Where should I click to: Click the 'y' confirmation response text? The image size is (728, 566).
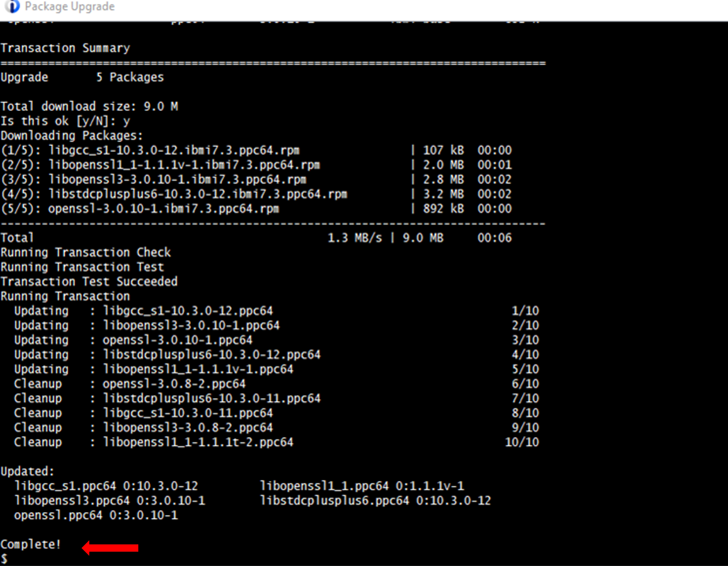[127, 121]
